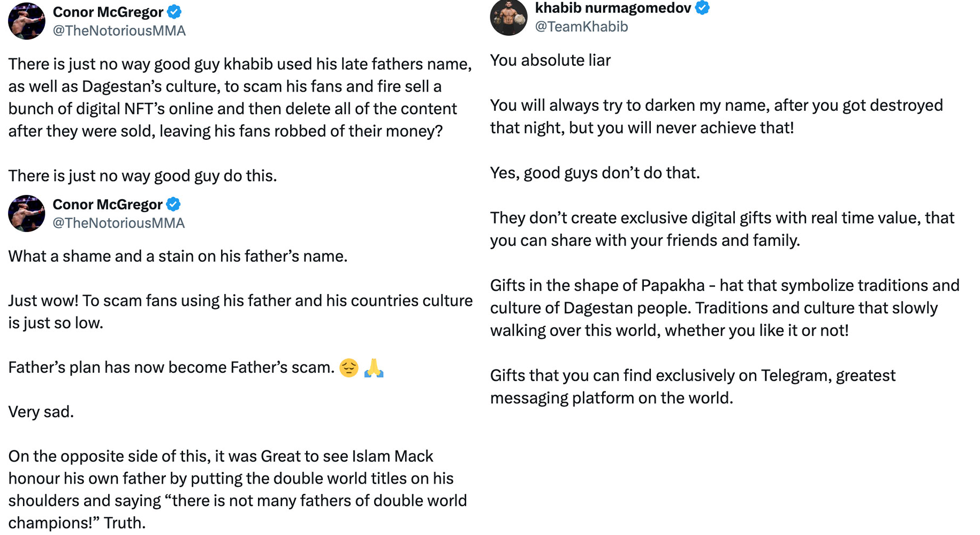Screen dimensions: 980x535
Task: Click Conor McGregor name above 'What a shame' tweet
Action: (107, 204)
